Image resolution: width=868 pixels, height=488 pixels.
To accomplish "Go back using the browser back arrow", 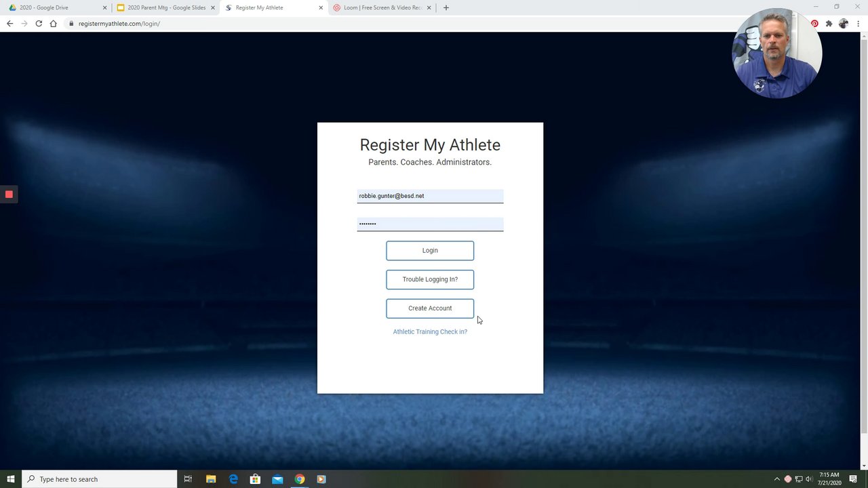I will (9, 23).
